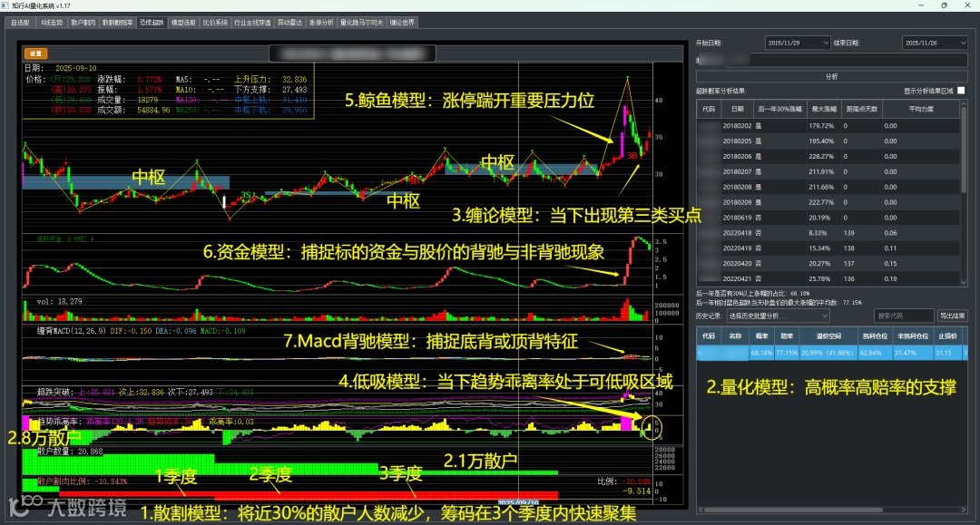Click the right arrow of horizontal scrollbar

(x=965, y=510)
